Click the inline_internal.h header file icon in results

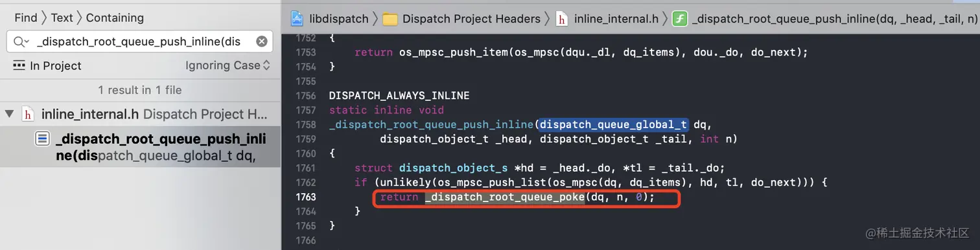coord(28,115)
